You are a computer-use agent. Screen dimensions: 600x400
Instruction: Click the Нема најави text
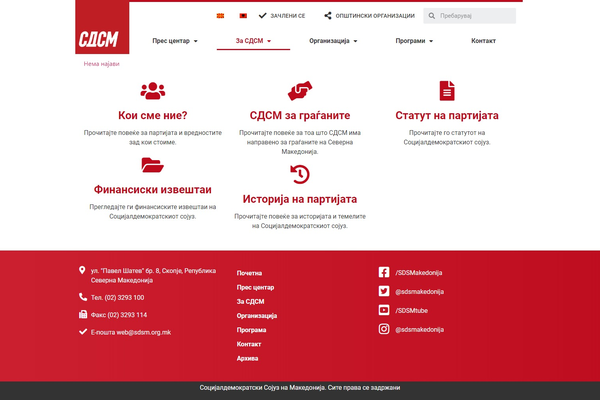pos(101,64)
